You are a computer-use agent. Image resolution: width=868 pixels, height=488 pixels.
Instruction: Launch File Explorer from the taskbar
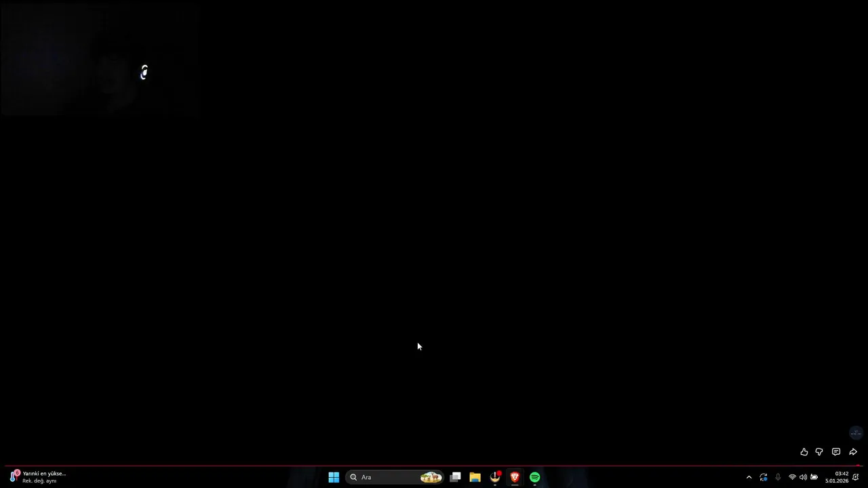pyautogui.click(x=475, y=477)
